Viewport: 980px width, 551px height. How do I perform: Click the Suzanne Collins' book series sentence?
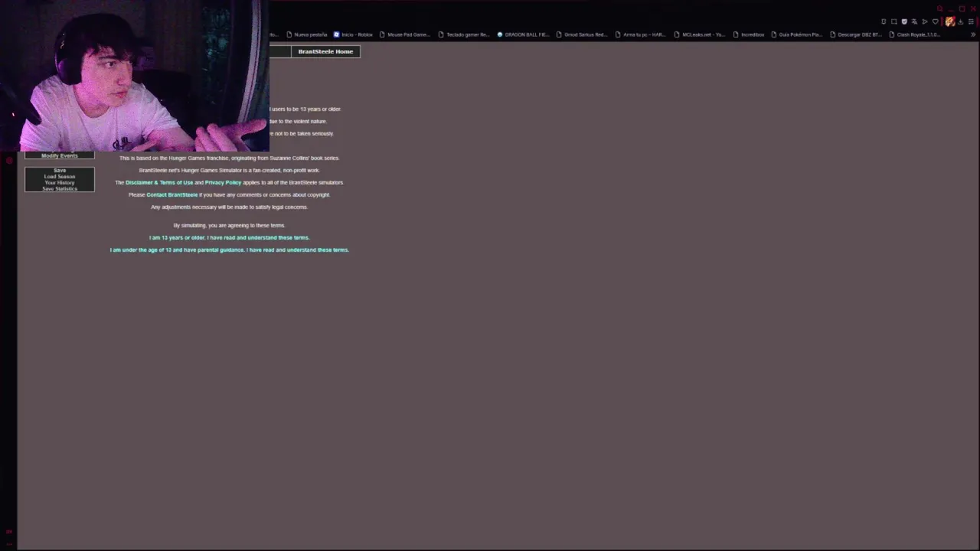pos(229,158)
